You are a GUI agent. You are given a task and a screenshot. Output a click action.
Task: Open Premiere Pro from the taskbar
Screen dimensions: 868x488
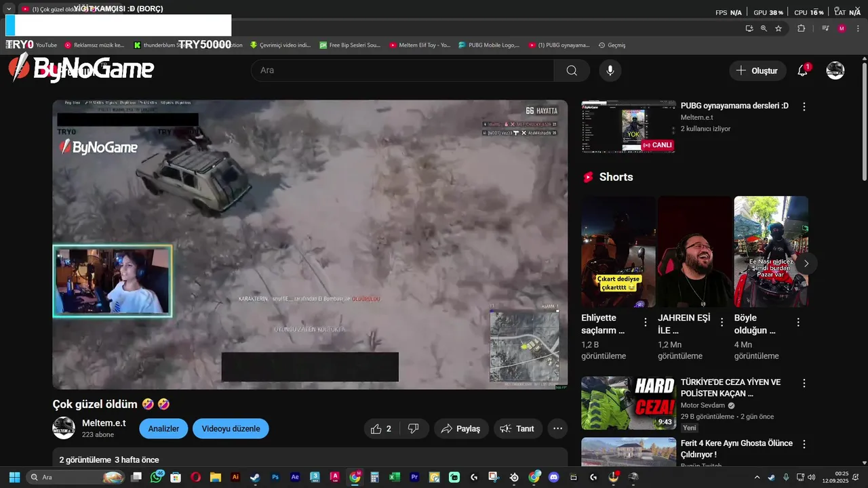[414, 477]
